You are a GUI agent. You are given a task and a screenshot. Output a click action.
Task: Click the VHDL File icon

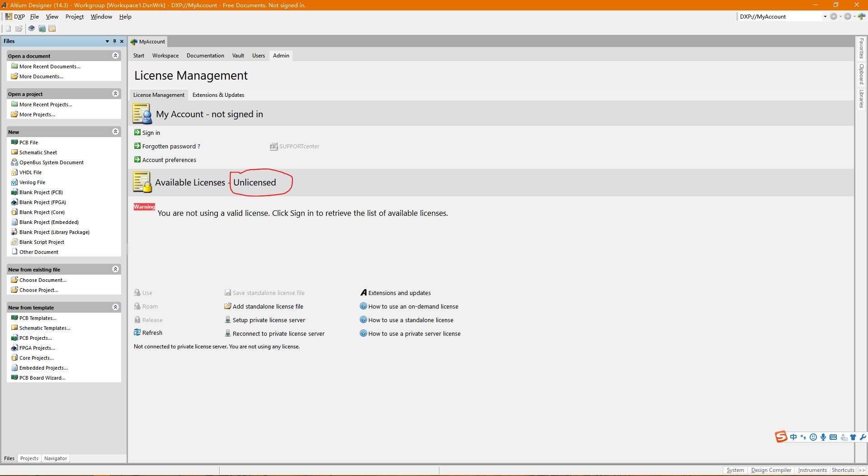click(x=14, y=172)
